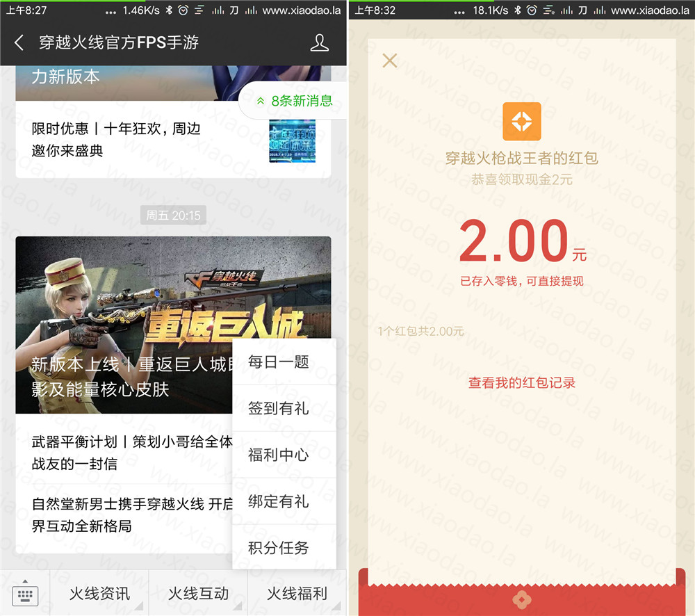Tap the 2.00 amount text

pos(514,241)
